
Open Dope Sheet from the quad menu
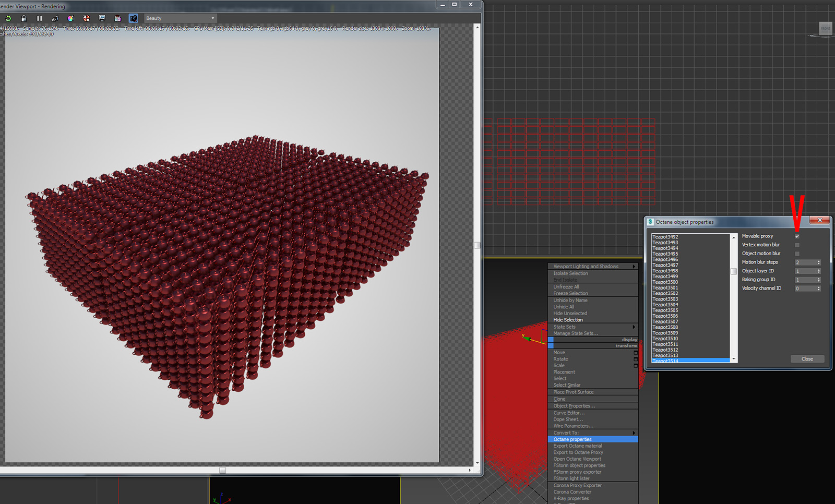pos(593,419)
